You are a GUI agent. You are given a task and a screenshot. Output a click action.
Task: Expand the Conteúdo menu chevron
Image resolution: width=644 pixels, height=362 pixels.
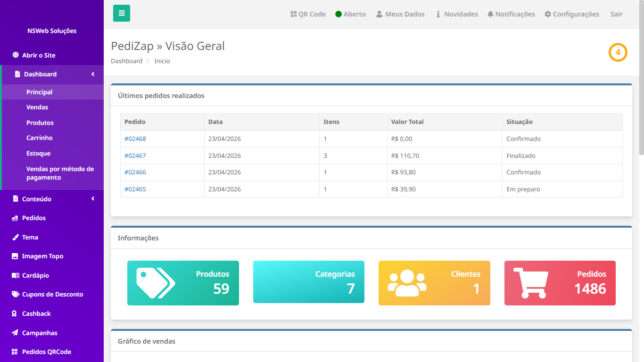coord(93,199)
